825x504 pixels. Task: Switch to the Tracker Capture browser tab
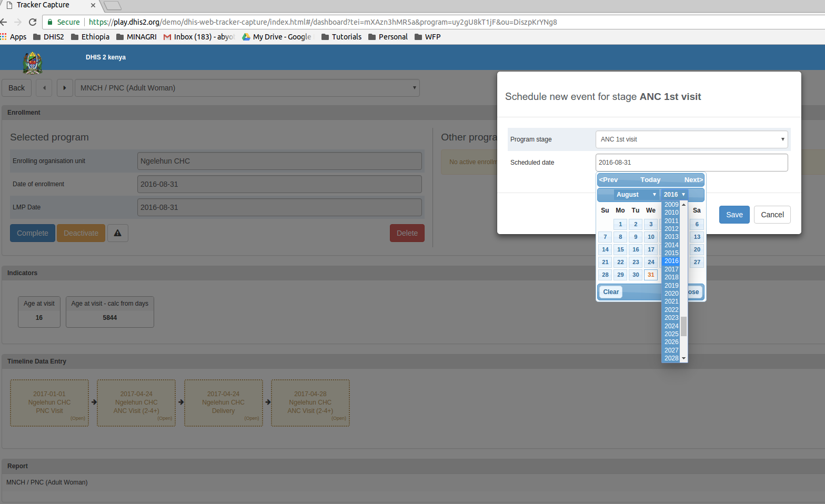click(47, 5)
